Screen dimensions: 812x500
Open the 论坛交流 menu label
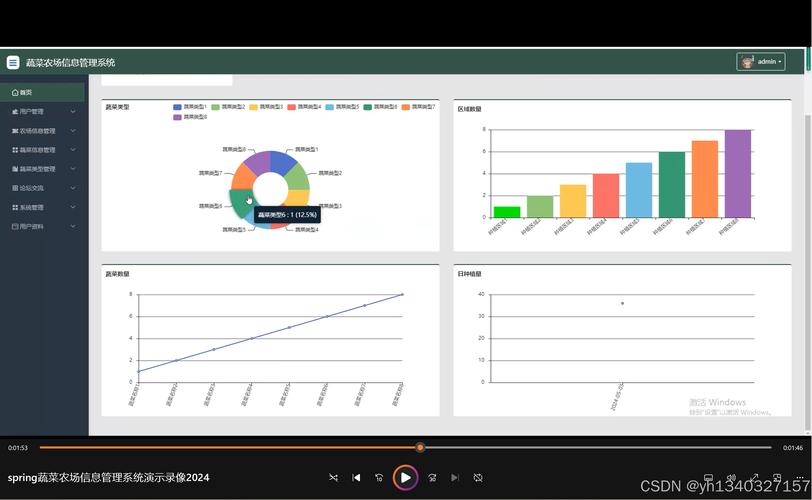32,188
